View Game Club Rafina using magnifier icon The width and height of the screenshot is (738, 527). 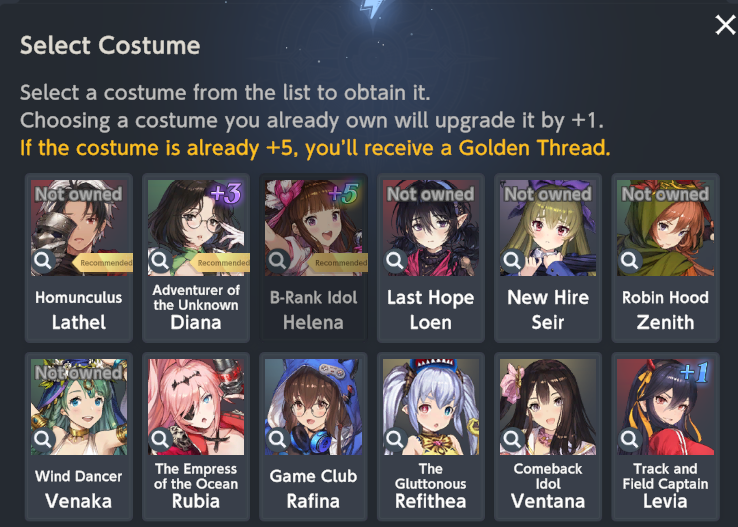click(x=278, y=439)
